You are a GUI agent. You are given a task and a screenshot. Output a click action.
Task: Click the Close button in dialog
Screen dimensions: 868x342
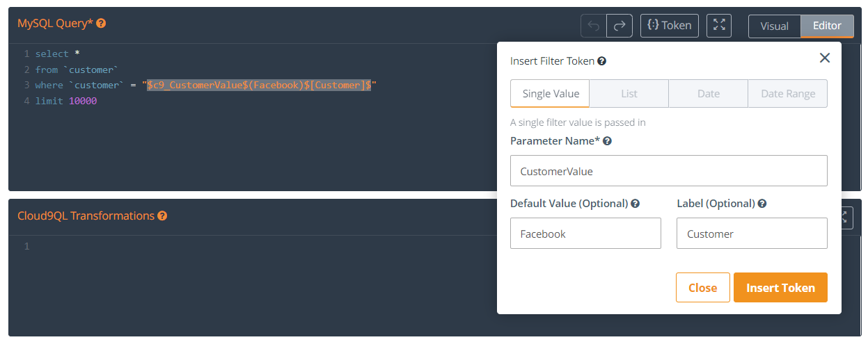pos(702,288)
